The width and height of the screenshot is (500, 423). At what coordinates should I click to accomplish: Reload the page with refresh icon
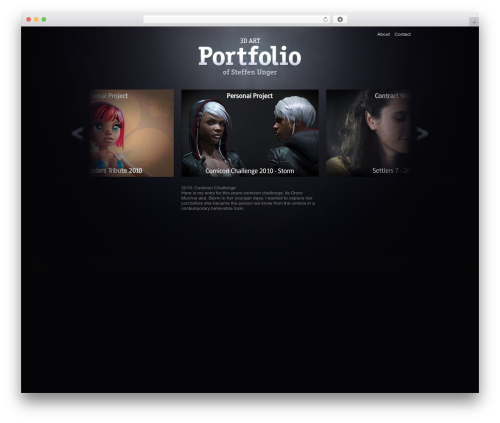[325, 19]
